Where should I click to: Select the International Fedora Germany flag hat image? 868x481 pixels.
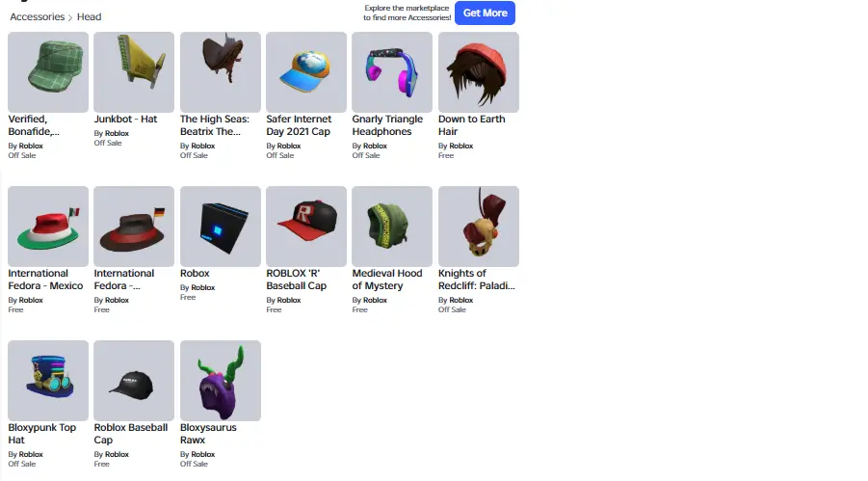(134, 227)
